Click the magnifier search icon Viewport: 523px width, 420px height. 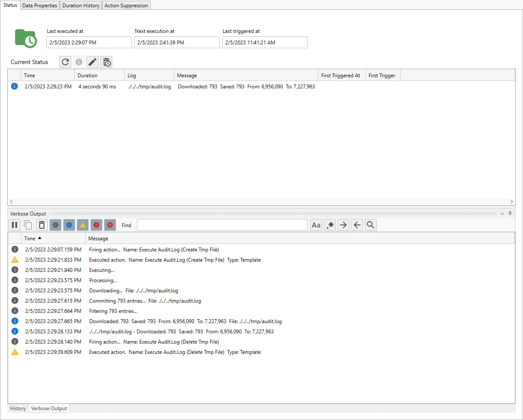(371, 225)
